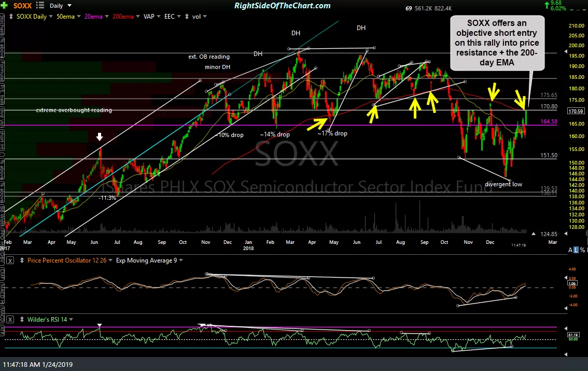Click the 164.58 magenta price level label
Image resolution: width=588 pixels, height=371 pixels.
click(549, 121)
